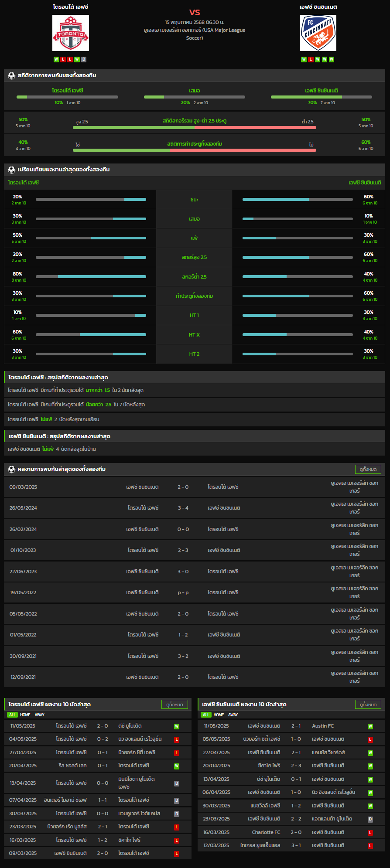This screenshot has width=390, height=868.
Task: Click D badge in the แวนคูเวอร์ ไวต์แคปส row
Action: point(177,814)
